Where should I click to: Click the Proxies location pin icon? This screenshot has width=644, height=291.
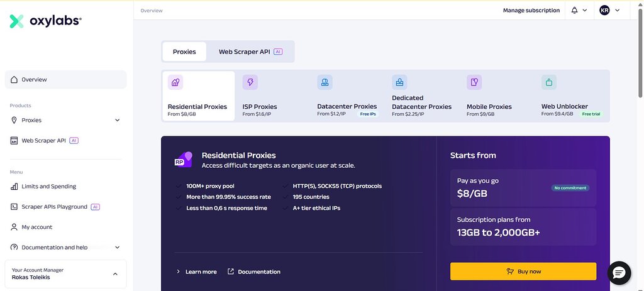coord(14,120)
